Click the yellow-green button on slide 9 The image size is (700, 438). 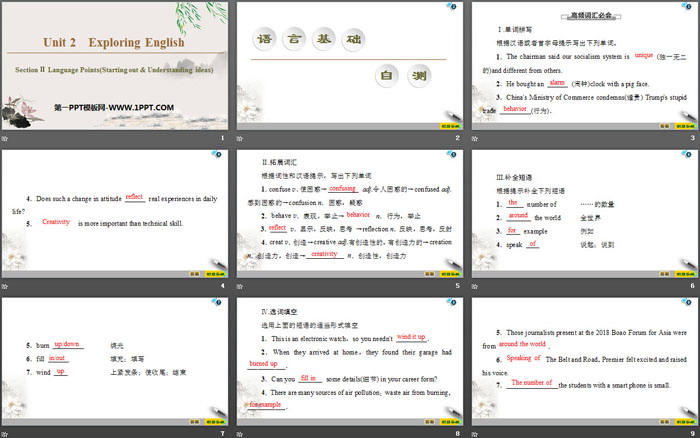click(685, 422)
